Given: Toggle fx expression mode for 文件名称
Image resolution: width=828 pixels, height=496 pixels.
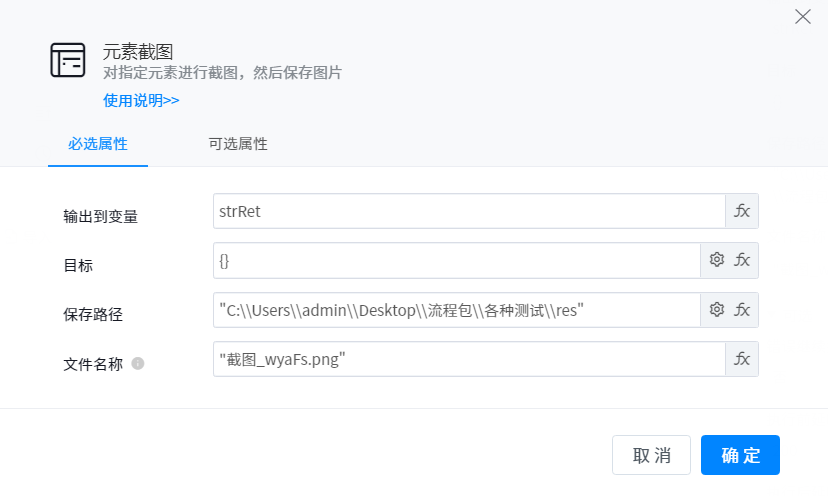Looking at the screenshot, I should [x=742, y=359].
